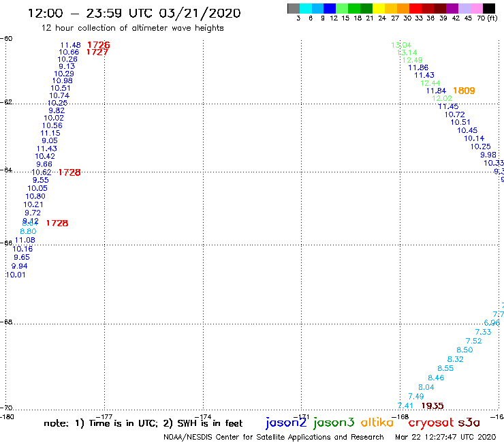Click the credit line 'NOAA/NESDIS Center for Satellite Applications and Research'
Screen dimensions: 504x443
click(x=274, y=438)
